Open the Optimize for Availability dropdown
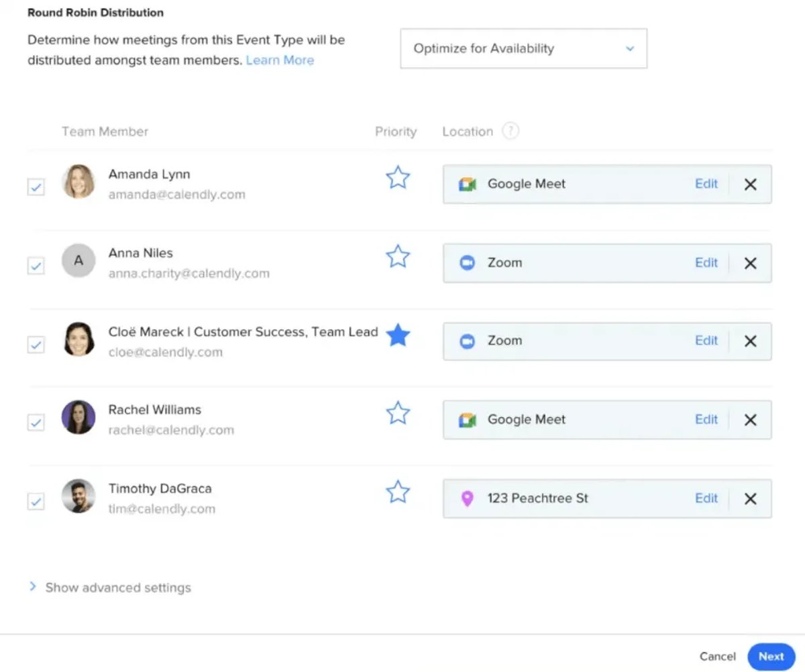This screenshot has width=805, height=672. pos(524,48)
